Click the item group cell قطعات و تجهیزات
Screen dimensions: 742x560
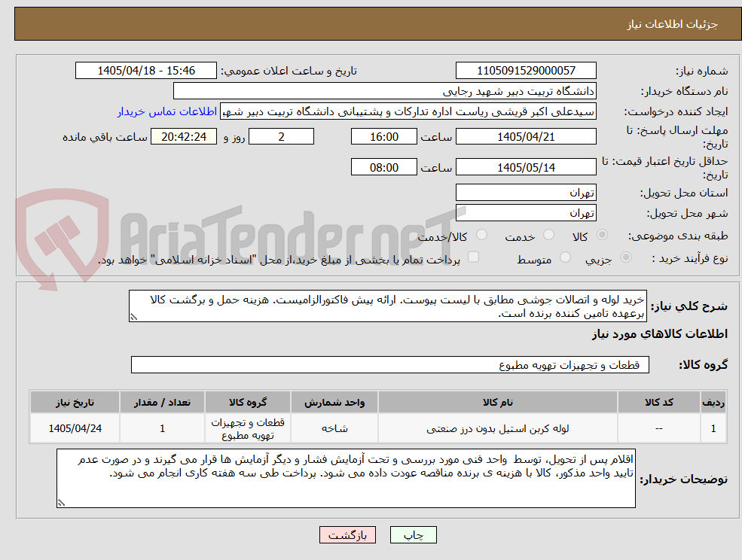click(248, 428)
